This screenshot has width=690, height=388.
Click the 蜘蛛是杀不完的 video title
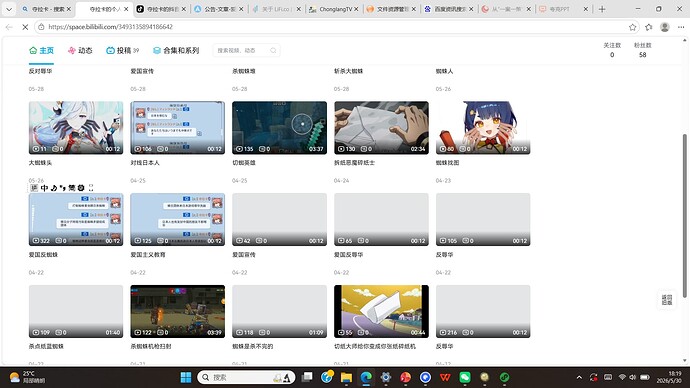click(253, 346)
